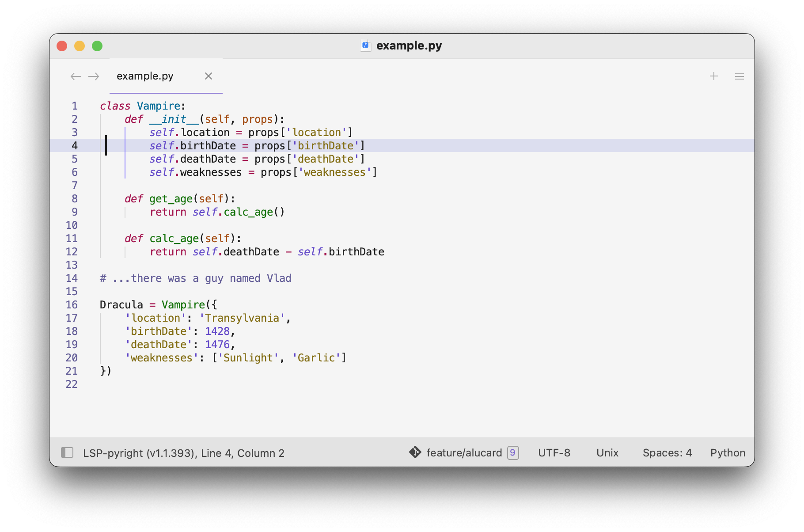
Task: Change the Python syntax selection
Action: (728, 453)
